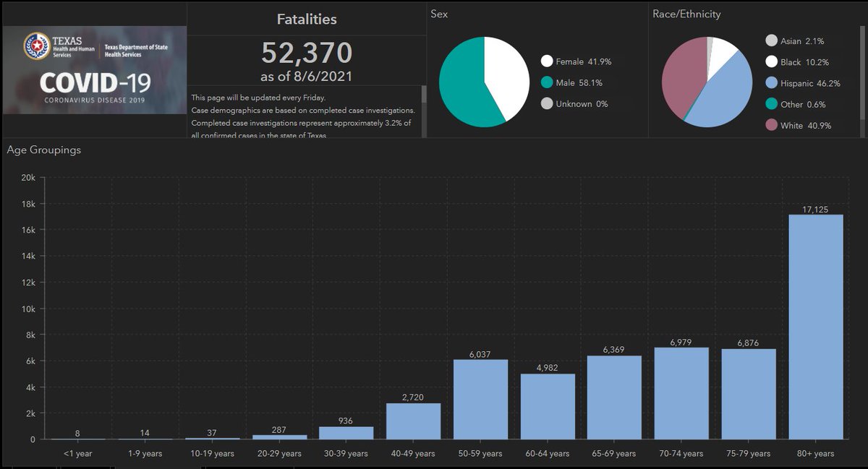Click the White legend color circle
Viewport: 868px width, 469px height.
click(x=772, y=125)
